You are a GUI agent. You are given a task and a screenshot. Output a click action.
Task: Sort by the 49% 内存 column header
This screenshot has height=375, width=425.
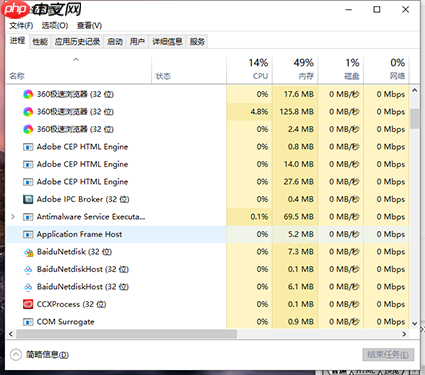coord(295,69)
